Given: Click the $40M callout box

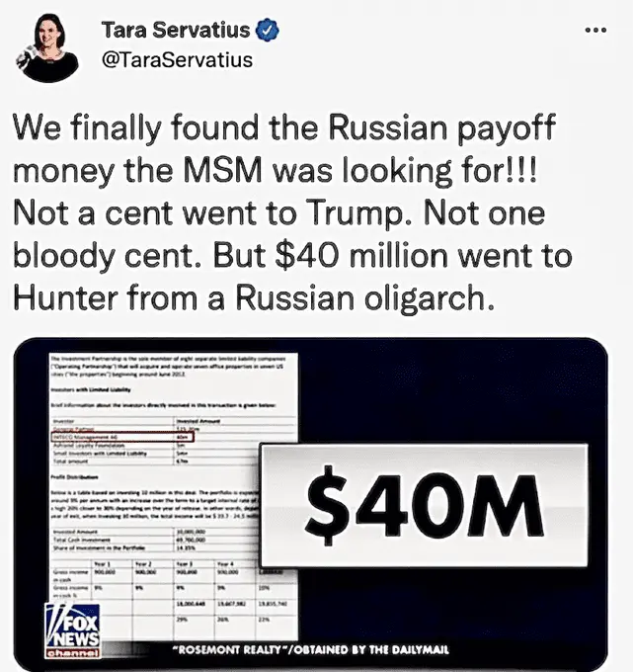Looking at the screenshot, I should coord(424,505).
